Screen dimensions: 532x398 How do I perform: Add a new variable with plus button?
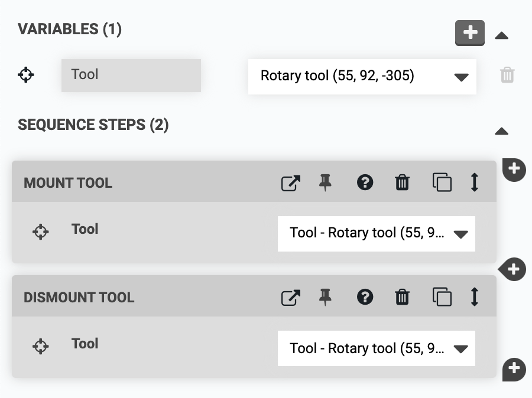469,33
